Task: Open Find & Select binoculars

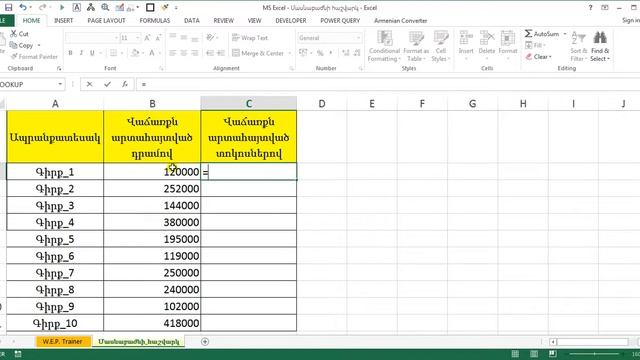Action: click(x=600, y=46)
